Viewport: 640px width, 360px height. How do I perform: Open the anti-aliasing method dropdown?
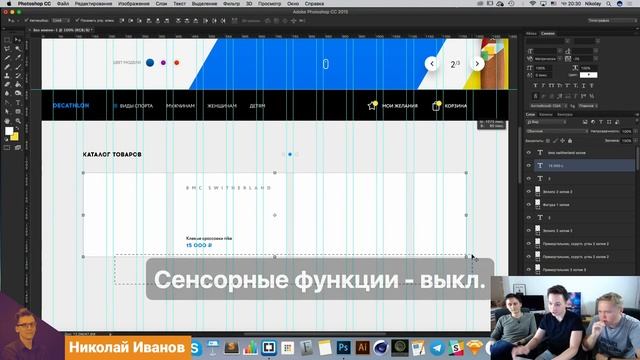click(588, 106)
